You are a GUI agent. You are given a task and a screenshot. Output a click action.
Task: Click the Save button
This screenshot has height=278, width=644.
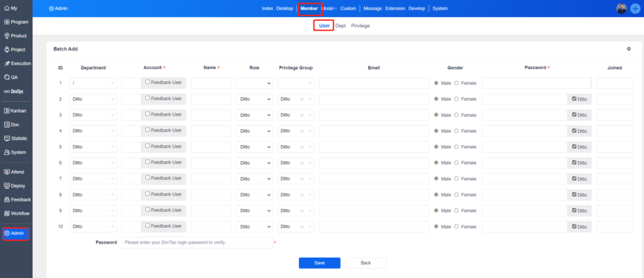(319, 263)
